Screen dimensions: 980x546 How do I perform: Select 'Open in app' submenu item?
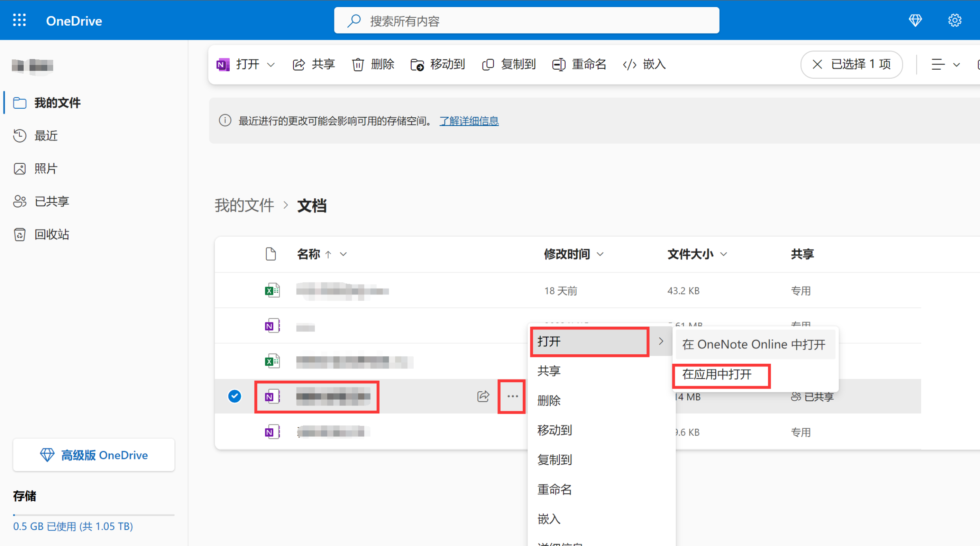pyautogui.click(x=717, y=374)
